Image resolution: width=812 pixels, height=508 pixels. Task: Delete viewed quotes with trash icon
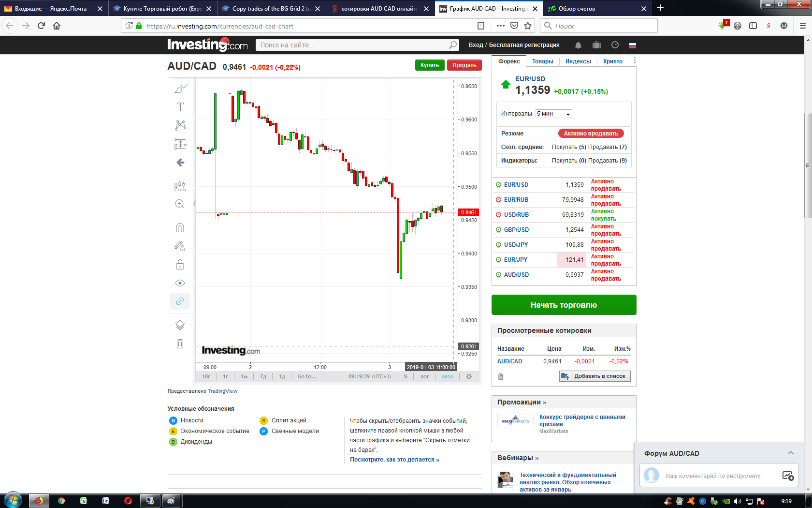(x=501, y=376)
